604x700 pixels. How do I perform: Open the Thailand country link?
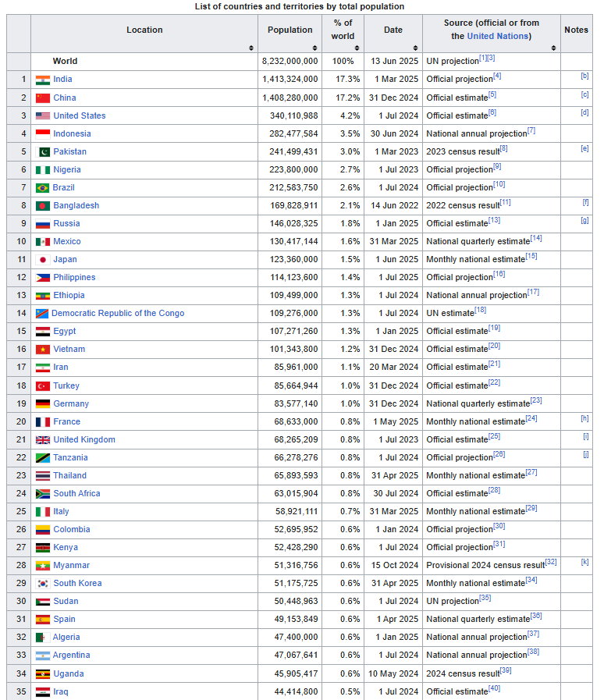tap(69, 475)
